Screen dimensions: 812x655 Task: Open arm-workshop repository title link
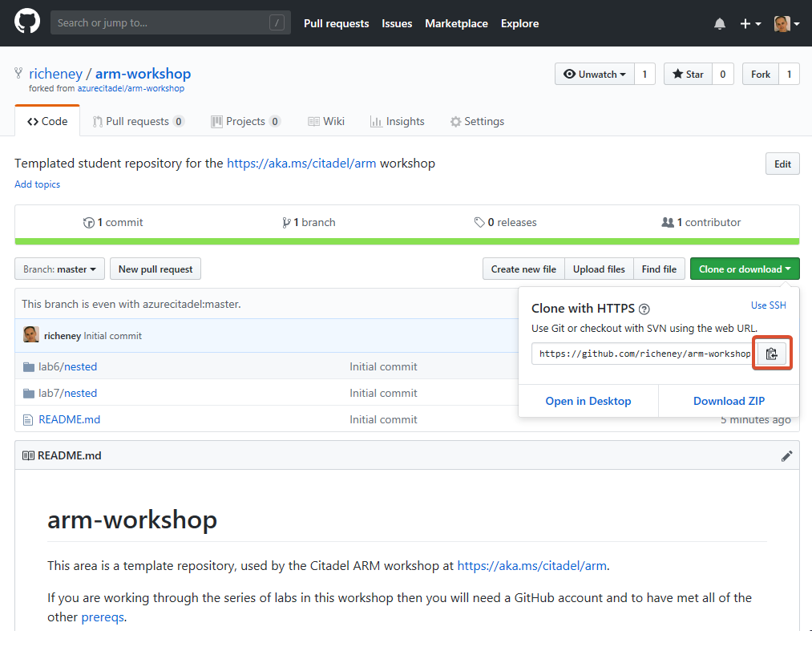(x=143, y=74)
